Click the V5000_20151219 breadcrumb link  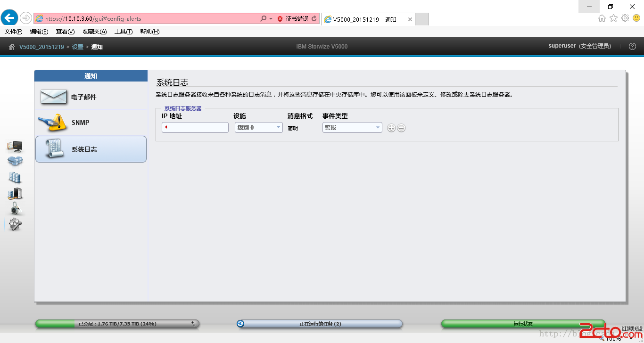[x=41, y=47]
